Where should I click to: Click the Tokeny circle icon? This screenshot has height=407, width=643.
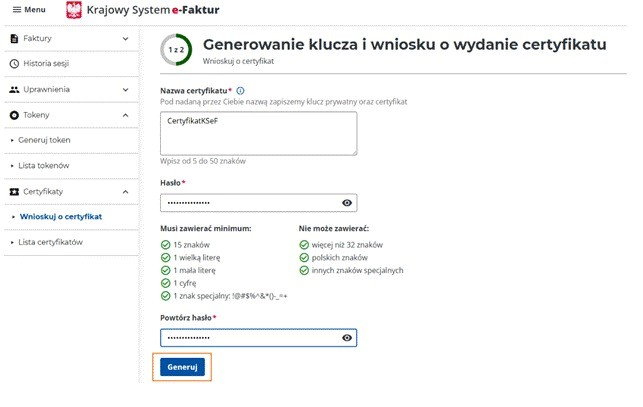coord(14,115)
